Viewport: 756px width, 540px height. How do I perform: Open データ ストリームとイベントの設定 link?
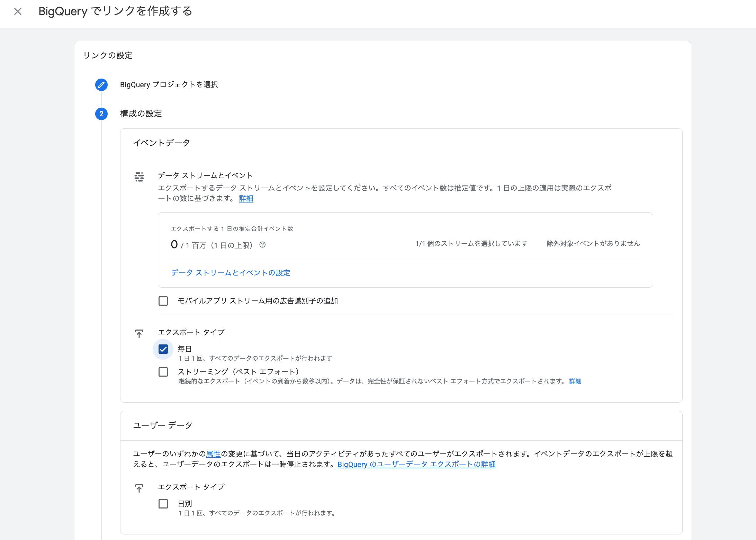point(231,273)
